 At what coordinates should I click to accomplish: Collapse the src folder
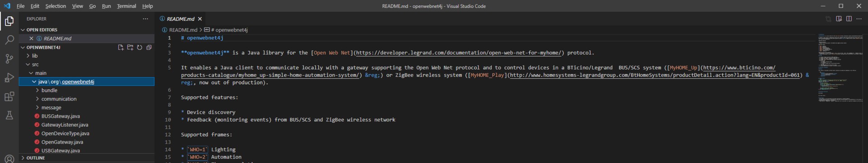28,64
